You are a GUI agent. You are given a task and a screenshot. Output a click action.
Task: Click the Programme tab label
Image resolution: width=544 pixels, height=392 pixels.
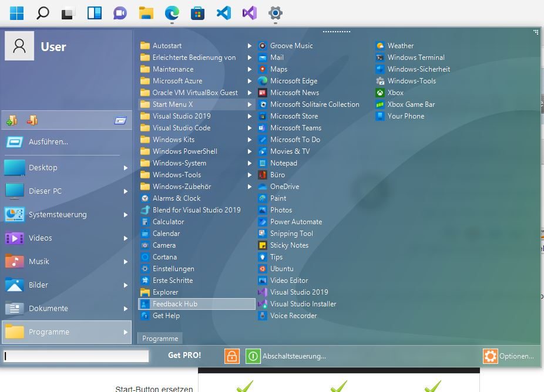click(160, 339)
